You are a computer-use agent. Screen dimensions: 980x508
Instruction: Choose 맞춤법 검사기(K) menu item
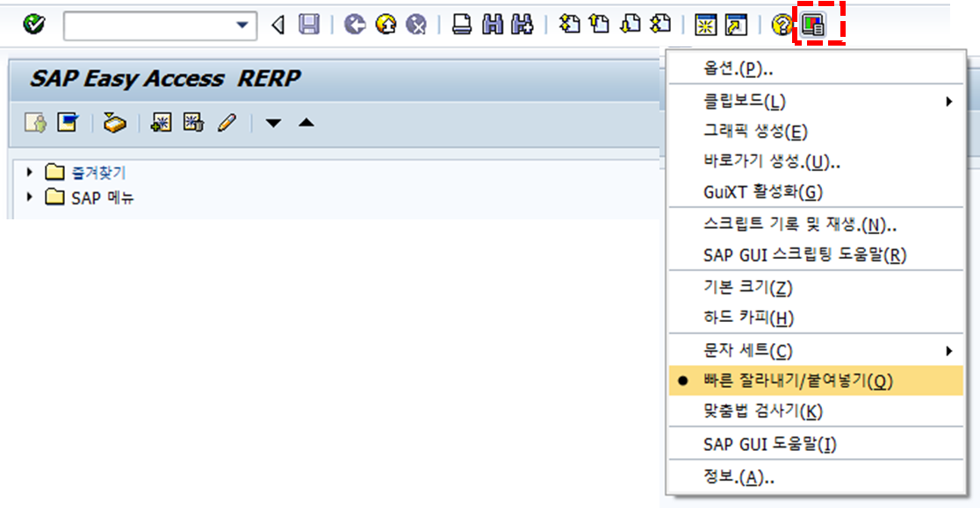(x=817, y=411)
